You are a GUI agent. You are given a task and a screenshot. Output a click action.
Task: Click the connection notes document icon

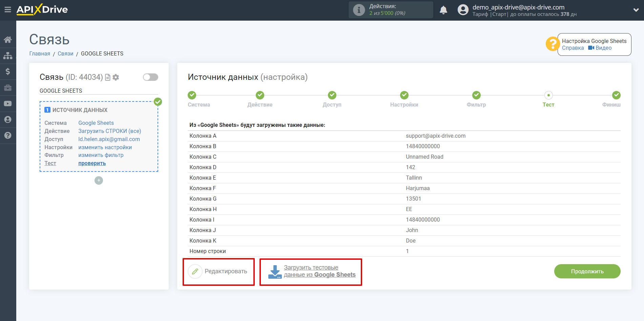click(x=108, y=77)
